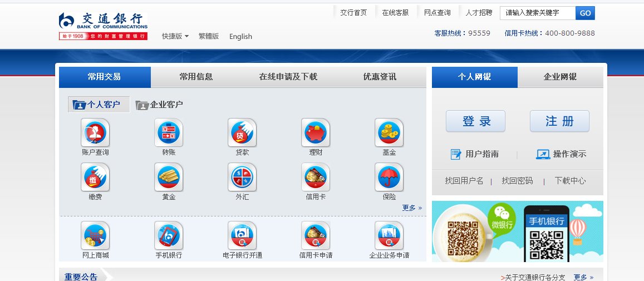
Task: Select the 企业网银 tab
Action: [560, 77]
